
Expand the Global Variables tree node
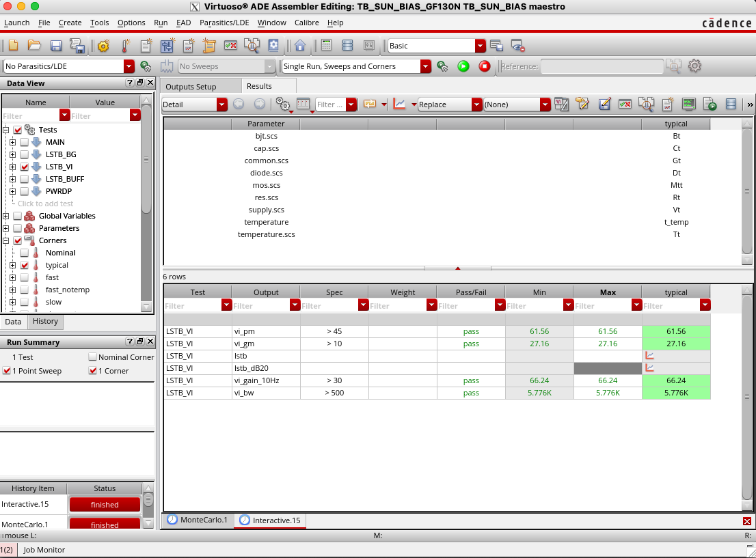point(6,216)
